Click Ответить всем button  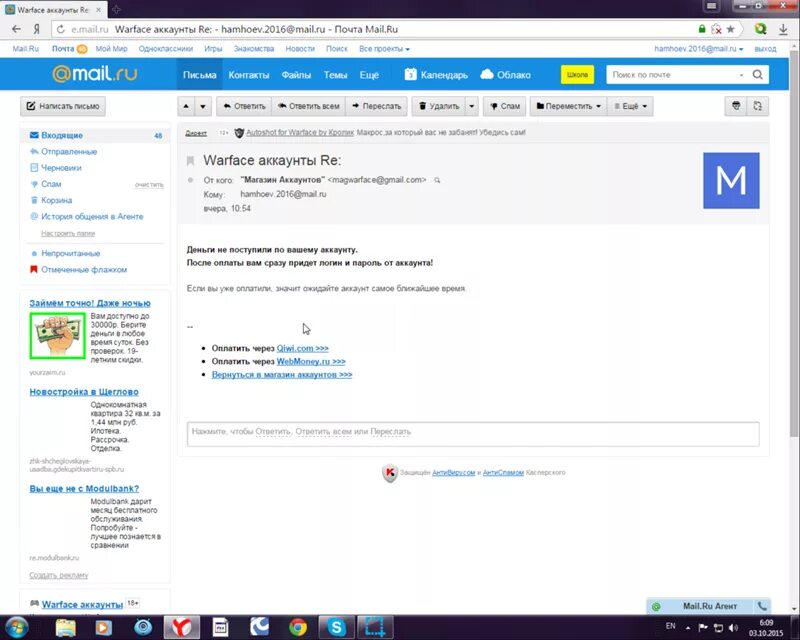[308, 106]
